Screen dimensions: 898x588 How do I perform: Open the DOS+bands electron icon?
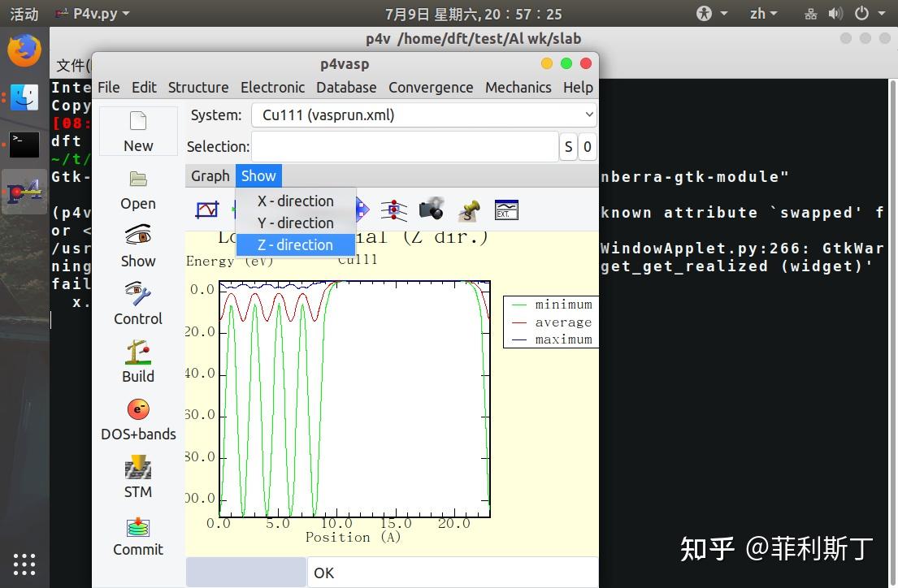pyautogui.click(x=138, y=409)
